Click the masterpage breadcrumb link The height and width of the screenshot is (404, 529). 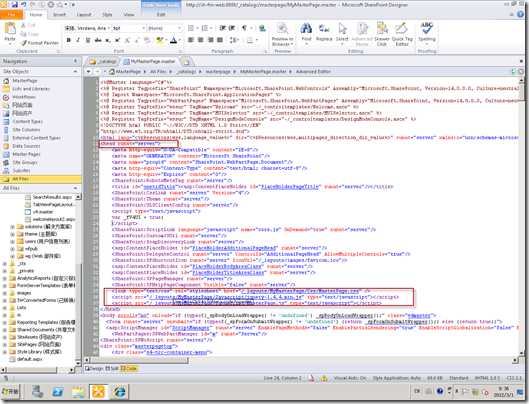pos(218,72)
